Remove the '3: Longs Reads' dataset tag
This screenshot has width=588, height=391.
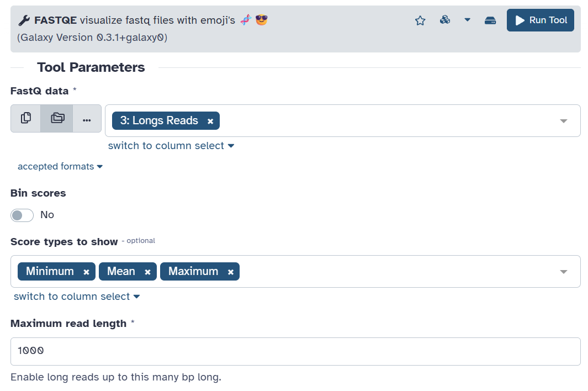210,121
